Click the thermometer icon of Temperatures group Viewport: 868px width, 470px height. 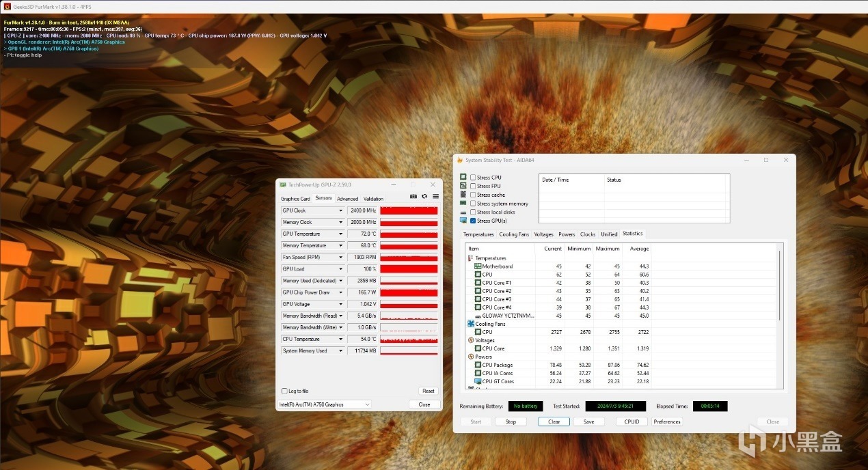tap(471, 258)
